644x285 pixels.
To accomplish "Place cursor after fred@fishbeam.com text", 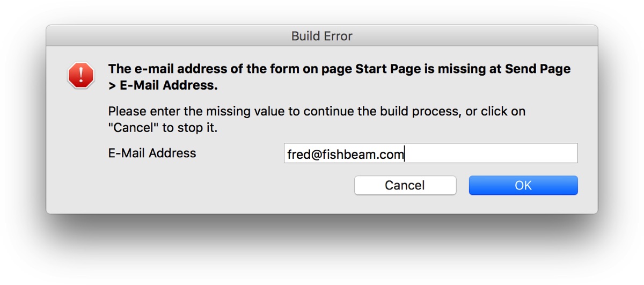I will coord(404,155).
